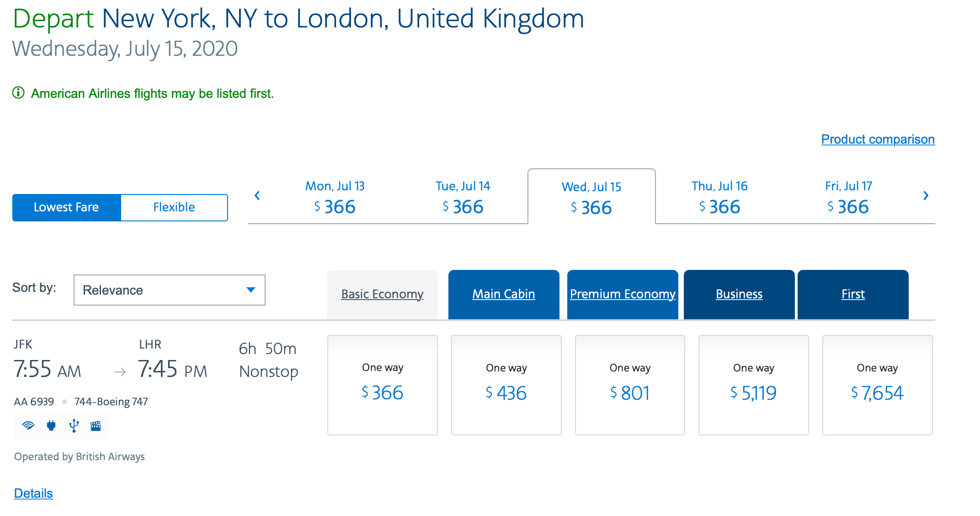Select the Mon, Jul 13 date tab
Viewport: 980px width, 516px height.
coord(335,198)
